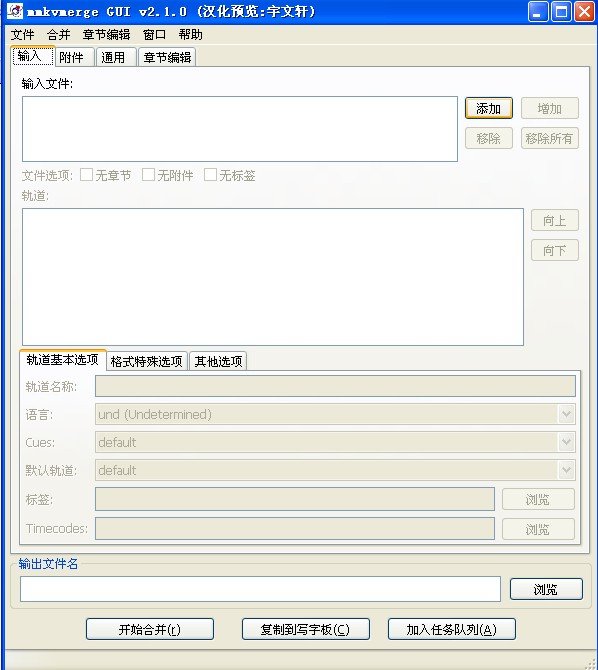Open the Cues default dropdown
Viewport: 598px width, 670px height.
coord(335,442)
